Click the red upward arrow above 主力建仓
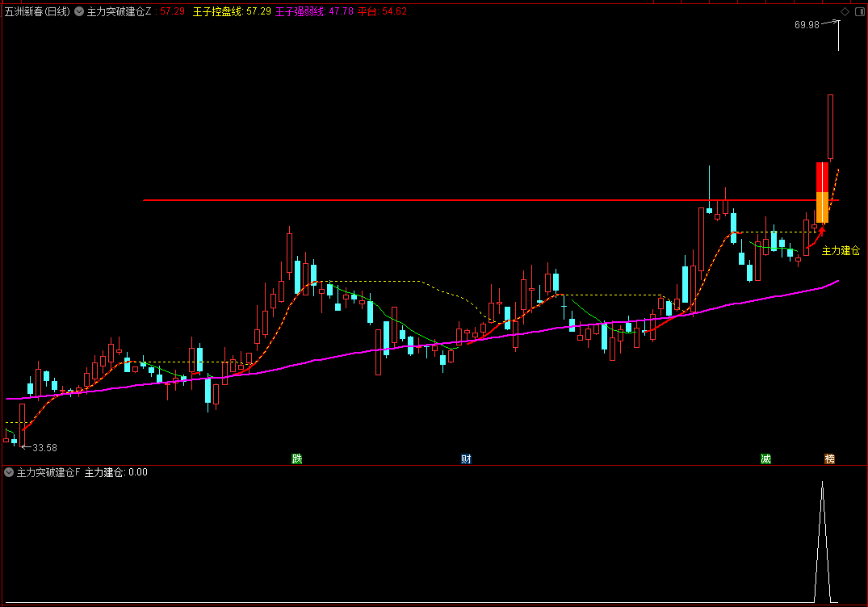Viewport: 868px width, 607px height. (822, 231)
